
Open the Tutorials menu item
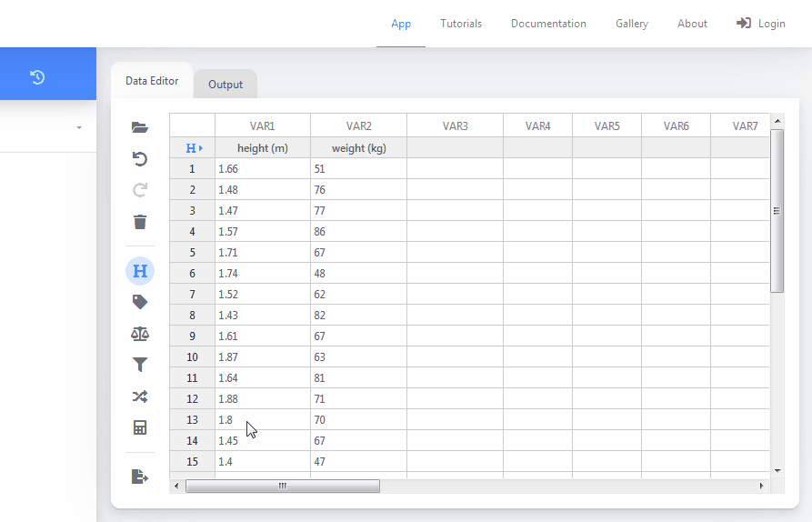coord(461,24)
